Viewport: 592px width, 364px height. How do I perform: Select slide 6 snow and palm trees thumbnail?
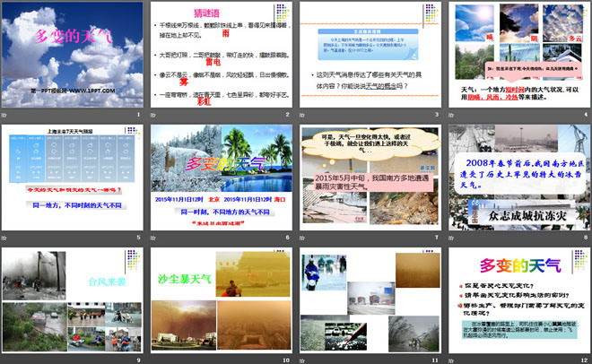coord(222,178)
